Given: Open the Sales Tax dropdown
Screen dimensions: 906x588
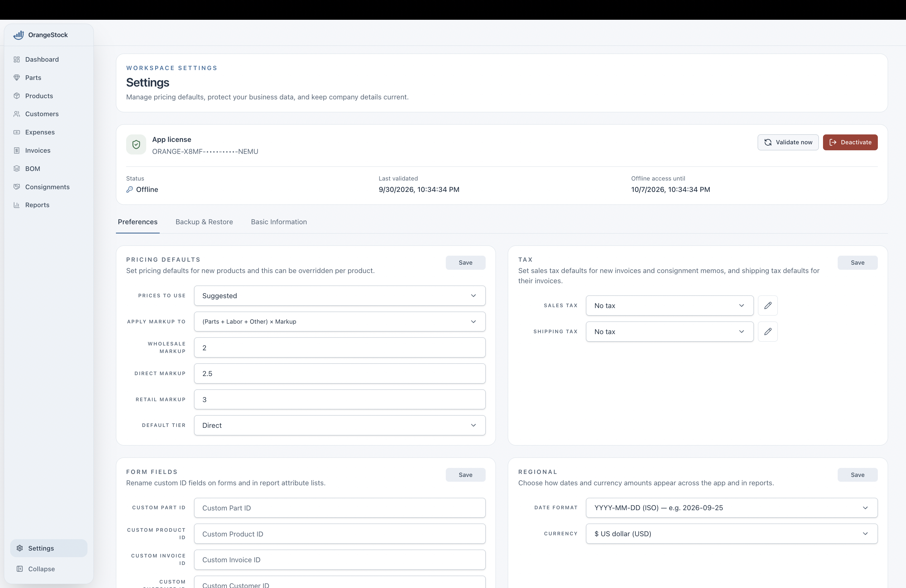Looking at the screenshot, I should point(670,305).
